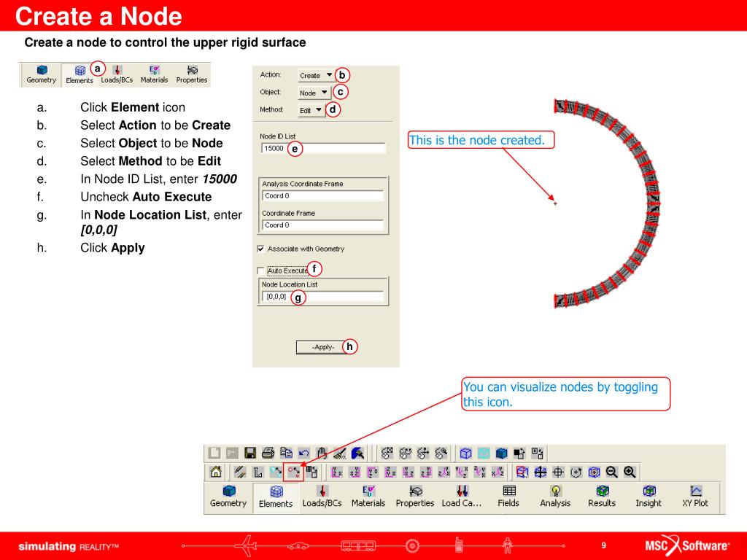This screenshot has height=560, width=747.
Task: Click Geometry icon in the small five-tab strip
Action: (42, 74)
